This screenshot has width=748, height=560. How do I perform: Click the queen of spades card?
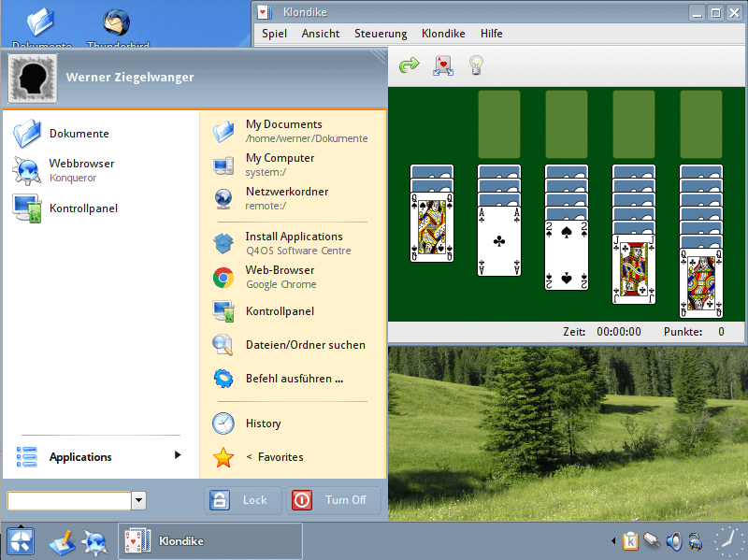(x=431, y=226)
